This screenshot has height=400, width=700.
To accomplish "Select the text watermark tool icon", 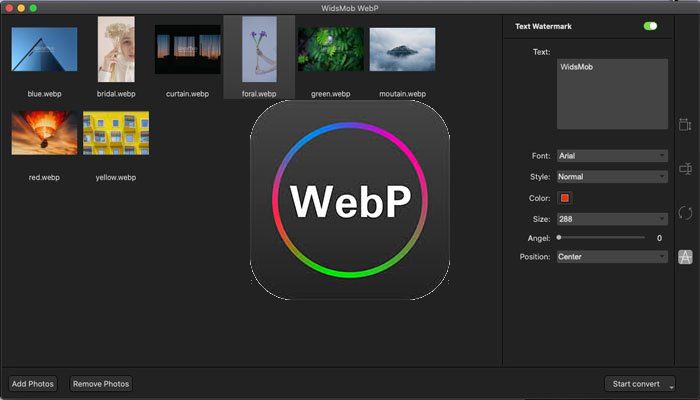I will [x=685, y=257].
